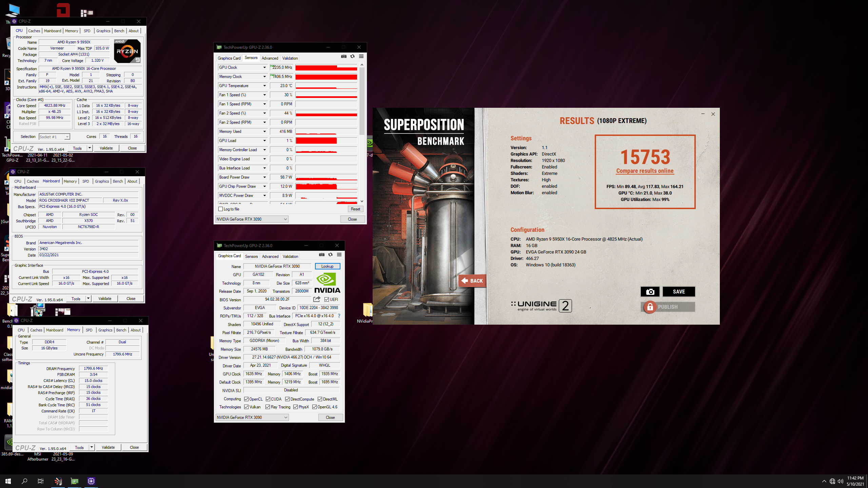Viewport: 868px width, 488px height.
Task: Click the GPU Load red history graph
Action: [326, 141]
